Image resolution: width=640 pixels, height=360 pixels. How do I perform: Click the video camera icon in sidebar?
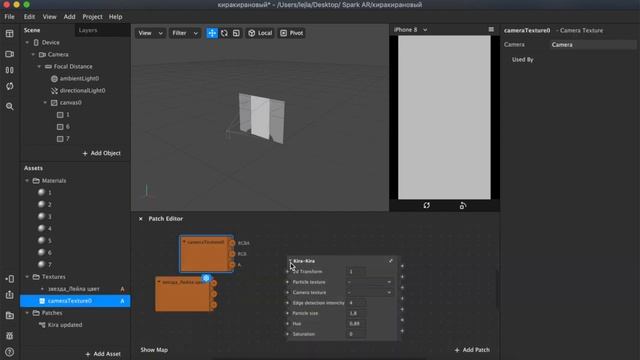(9, 54)
